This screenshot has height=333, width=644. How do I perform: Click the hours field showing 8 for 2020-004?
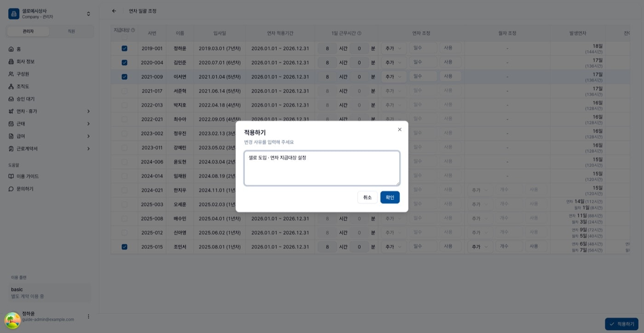point(328,63)
